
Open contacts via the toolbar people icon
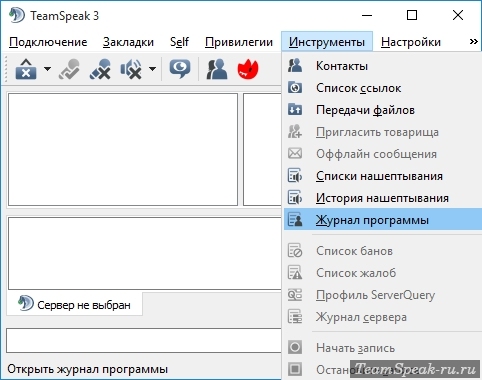pos(217,69)
